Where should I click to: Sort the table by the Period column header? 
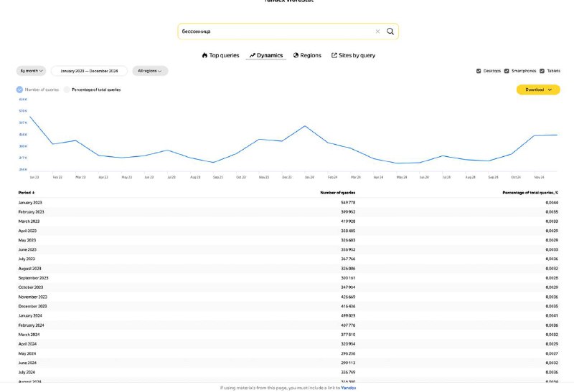(27, 193)
